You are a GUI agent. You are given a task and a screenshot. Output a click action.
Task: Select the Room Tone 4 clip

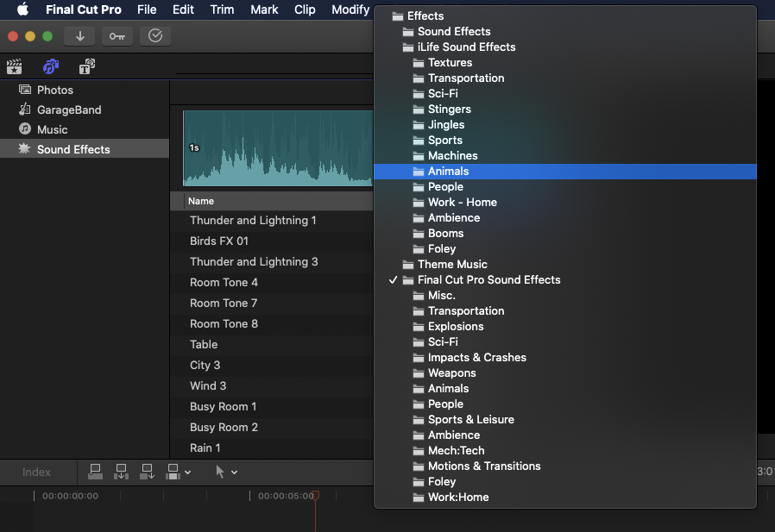click(272, 283)
